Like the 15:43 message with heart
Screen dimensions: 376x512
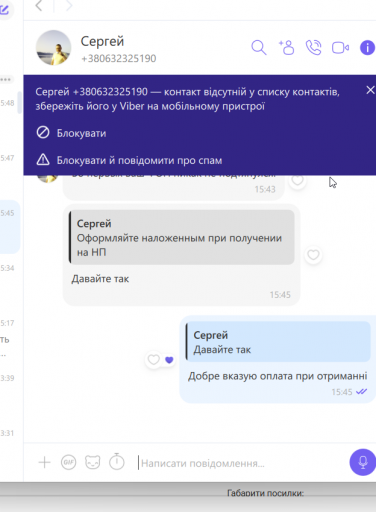(297, 180)
